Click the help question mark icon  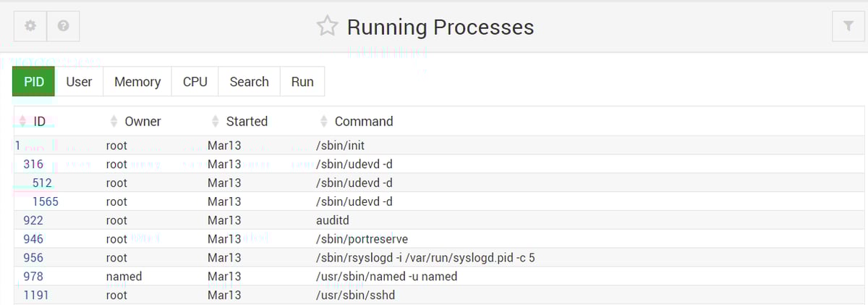pos(63,26)
